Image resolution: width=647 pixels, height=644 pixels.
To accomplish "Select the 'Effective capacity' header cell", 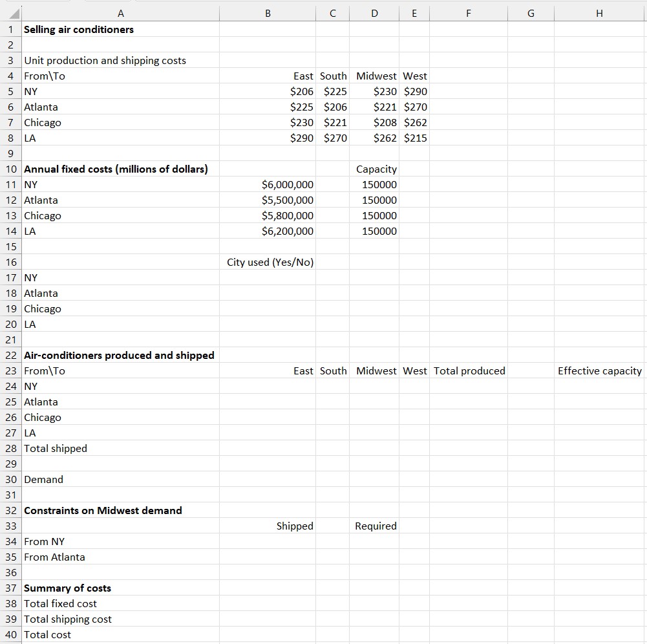I will click(599, 370).
